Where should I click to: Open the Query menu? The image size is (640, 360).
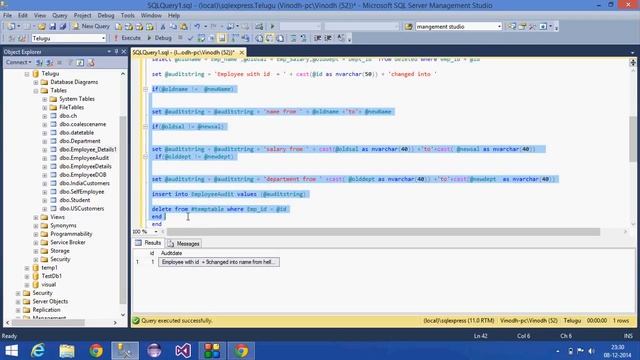(x=60, y=15)
